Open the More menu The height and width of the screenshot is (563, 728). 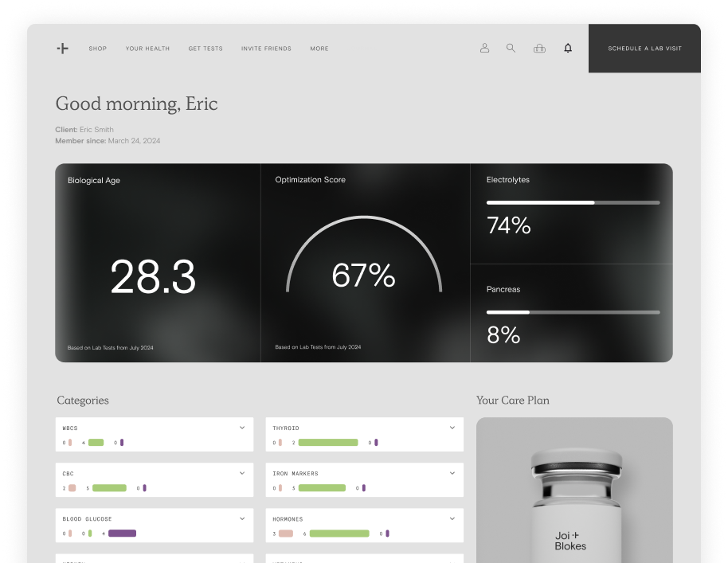pyautogui.click(x=319, y=49)
